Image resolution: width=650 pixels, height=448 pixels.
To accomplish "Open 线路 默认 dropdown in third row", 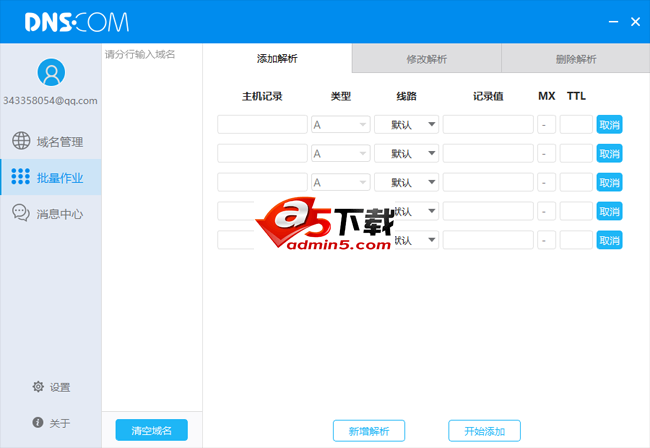I will click(406, 182).
